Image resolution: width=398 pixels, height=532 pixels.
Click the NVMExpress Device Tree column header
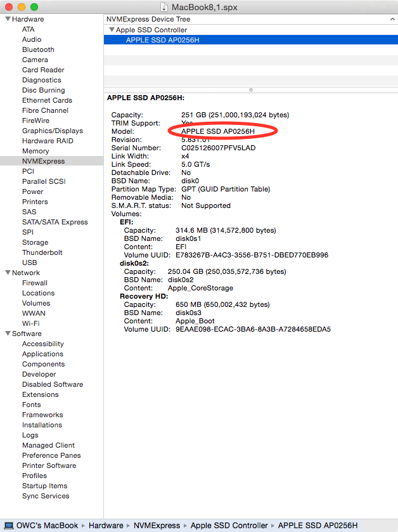tap(148, 20)
